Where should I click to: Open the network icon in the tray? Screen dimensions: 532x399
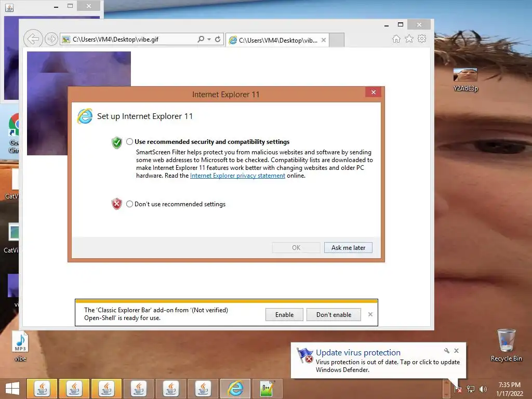[x=471, y=389]
